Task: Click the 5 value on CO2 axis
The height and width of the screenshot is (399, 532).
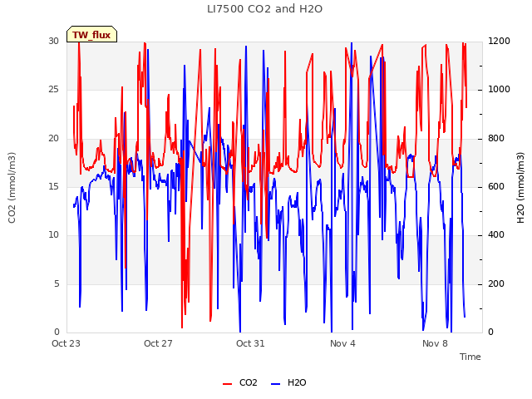Action: coord(57,283)
